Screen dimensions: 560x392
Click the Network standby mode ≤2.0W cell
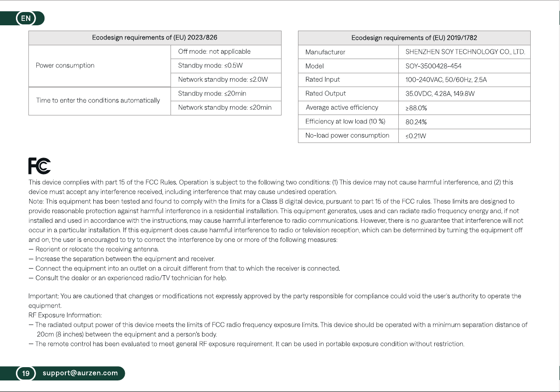(x=226, y=80)
